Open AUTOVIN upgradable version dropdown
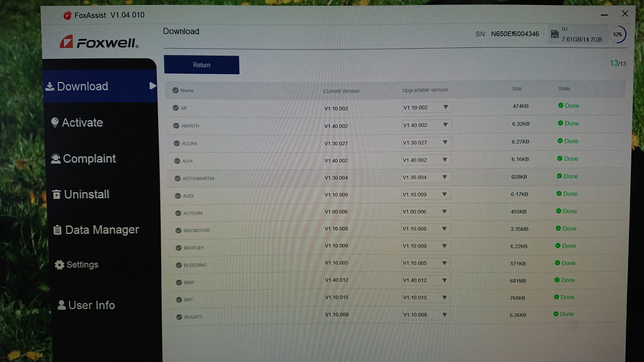 [426, 211]
